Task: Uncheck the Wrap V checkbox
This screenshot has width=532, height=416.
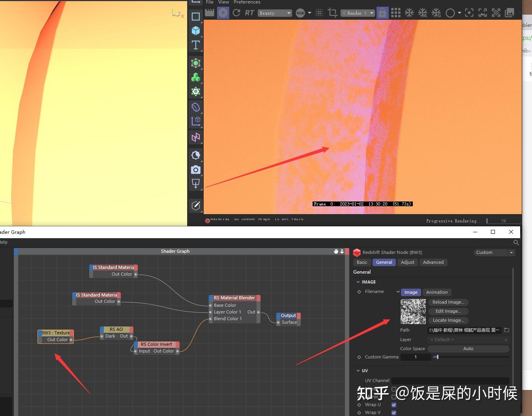Action: tap(394, 412)
